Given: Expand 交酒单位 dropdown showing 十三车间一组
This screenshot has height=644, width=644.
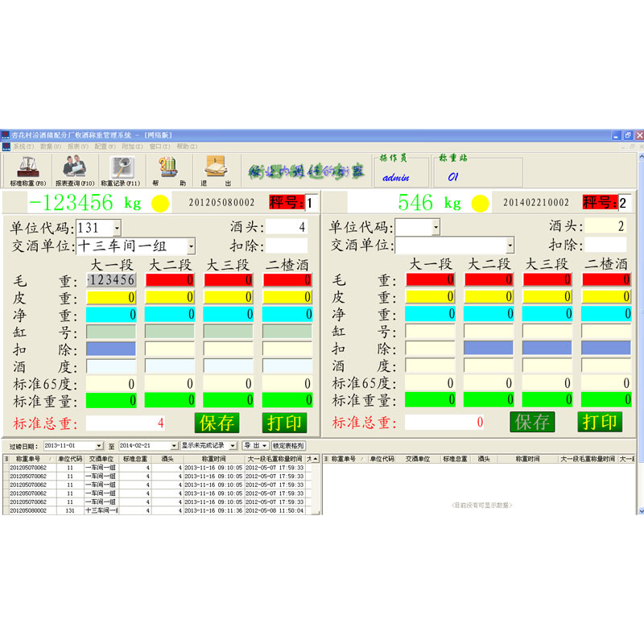Looking at the screenshot, I should coord(191,246).
